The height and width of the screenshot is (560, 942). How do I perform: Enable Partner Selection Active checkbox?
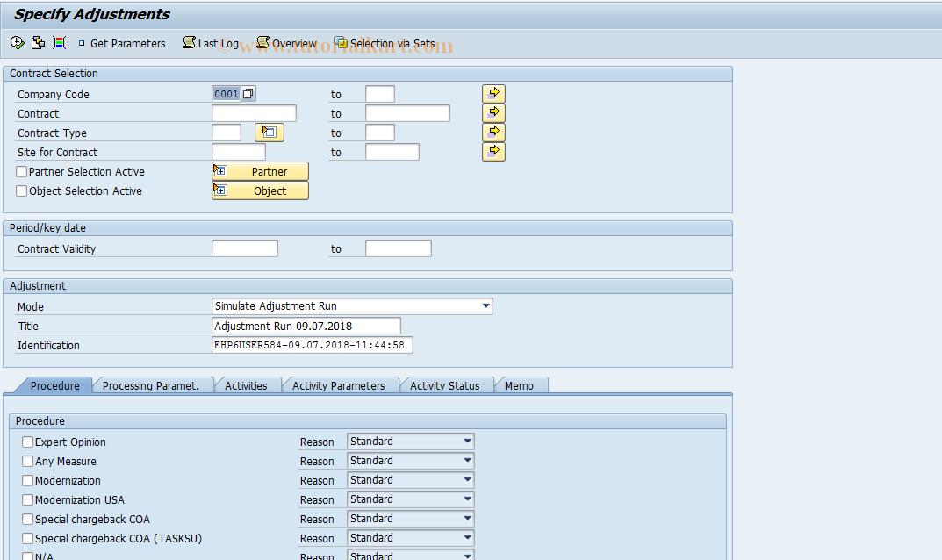click(x=22, y=171)
